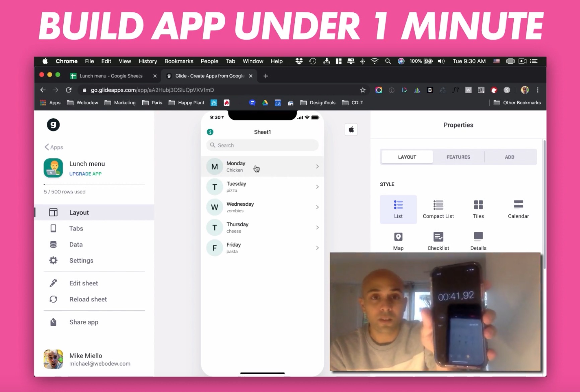
Task: Select the Compact List style
Action: [438, 208]
